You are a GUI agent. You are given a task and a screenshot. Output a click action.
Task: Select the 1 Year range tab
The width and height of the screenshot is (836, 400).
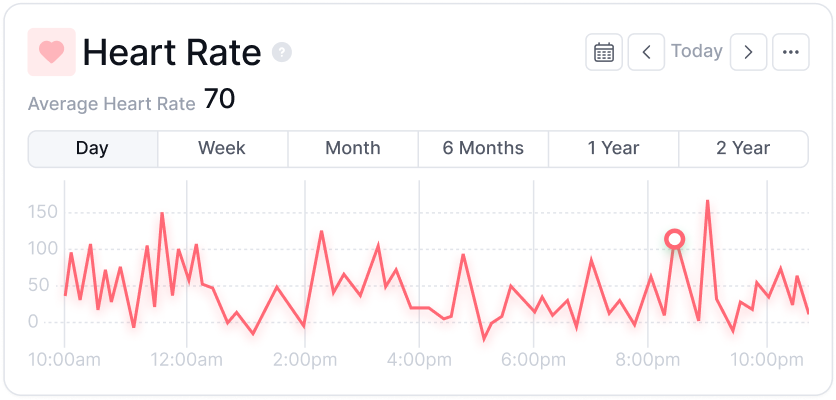click(x=613, y=148)
